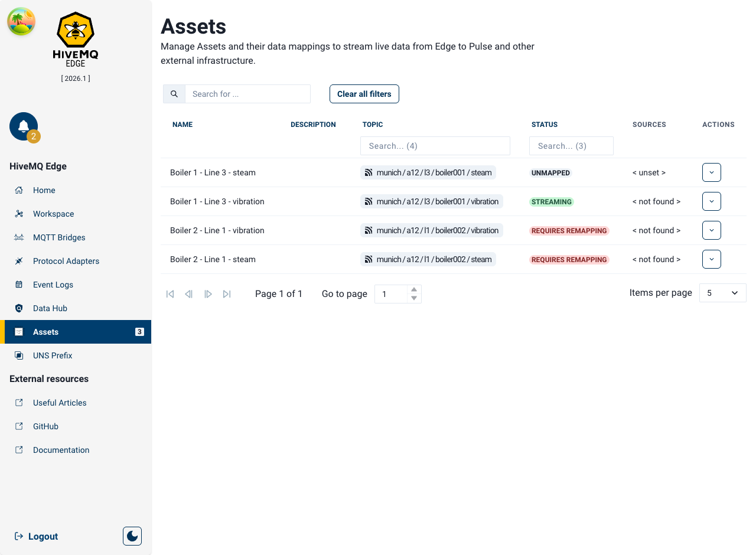Image resolution: width=756 pixels, height=555 pixels.
Task: Open Actions dropdown for Boiler 1 - Line 3 - steam
Action: coord(711,172)
